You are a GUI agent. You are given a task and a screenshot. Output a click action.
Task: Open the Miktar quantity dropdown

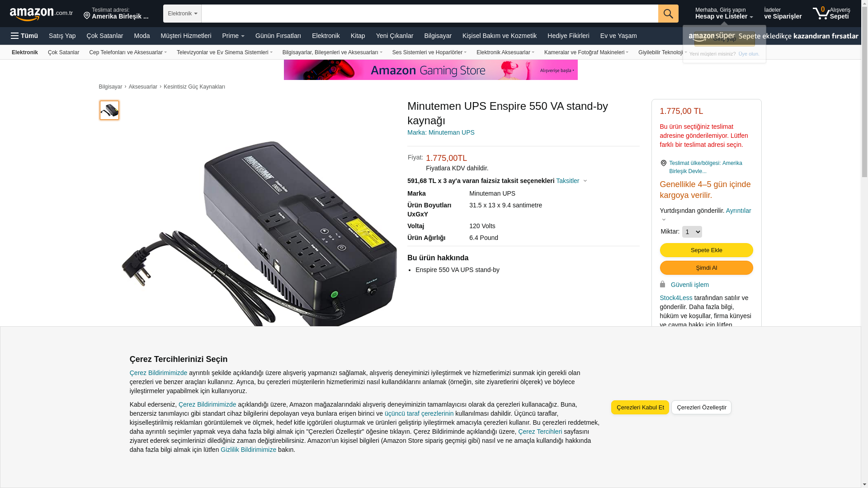[x=692, y=232]
